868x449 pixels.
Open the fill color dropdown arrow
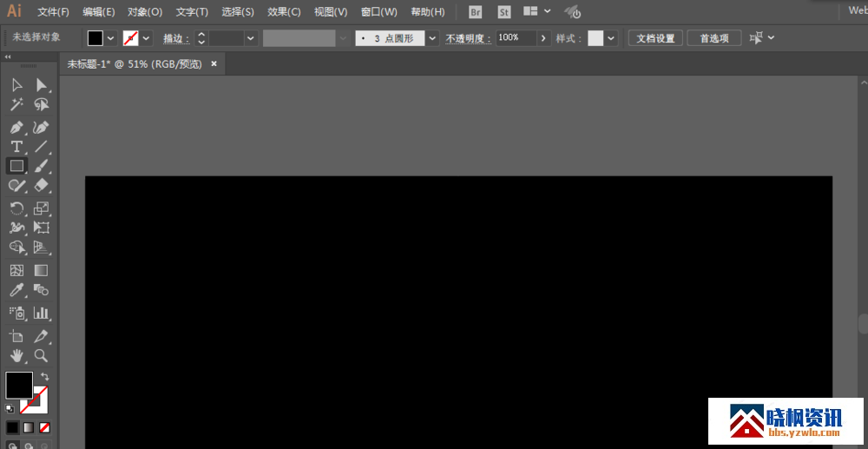click(110, 38)
